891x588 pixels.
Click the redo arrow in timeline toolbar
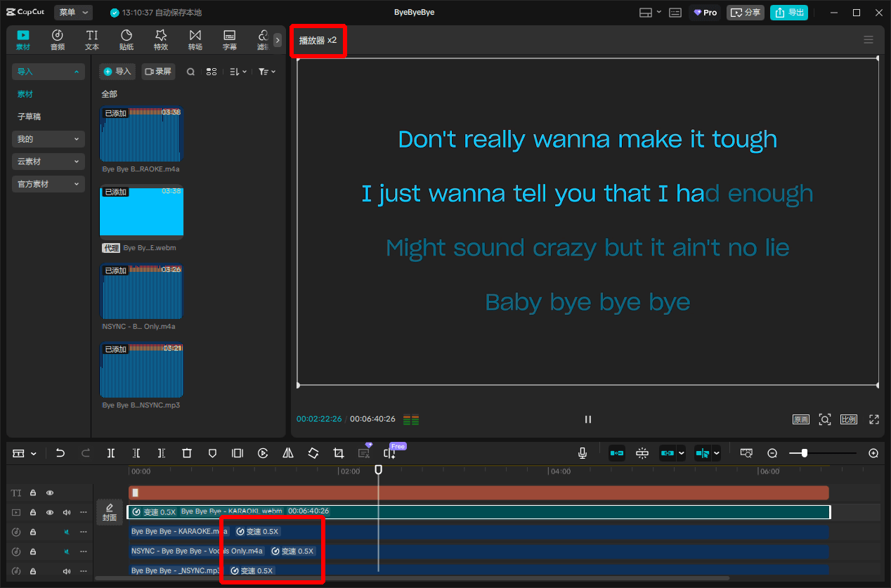point(86,454)
